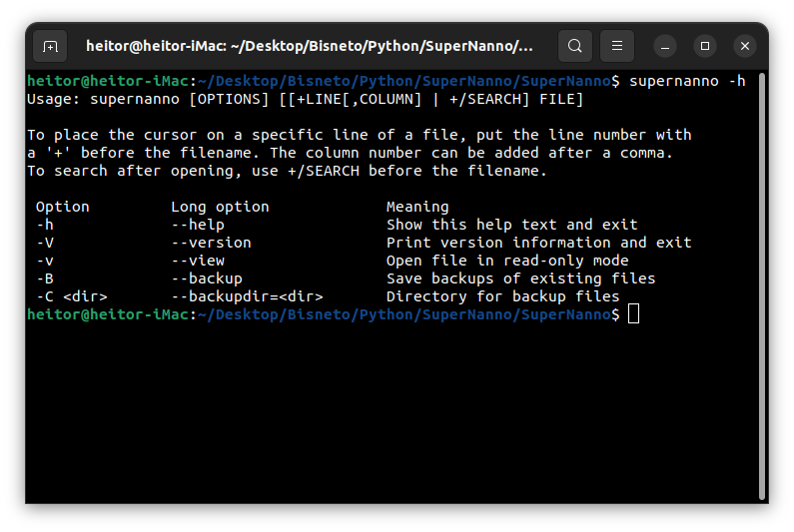Click the line starting "a '+' before"
The image size is (794, 532).
click(350, 153)
